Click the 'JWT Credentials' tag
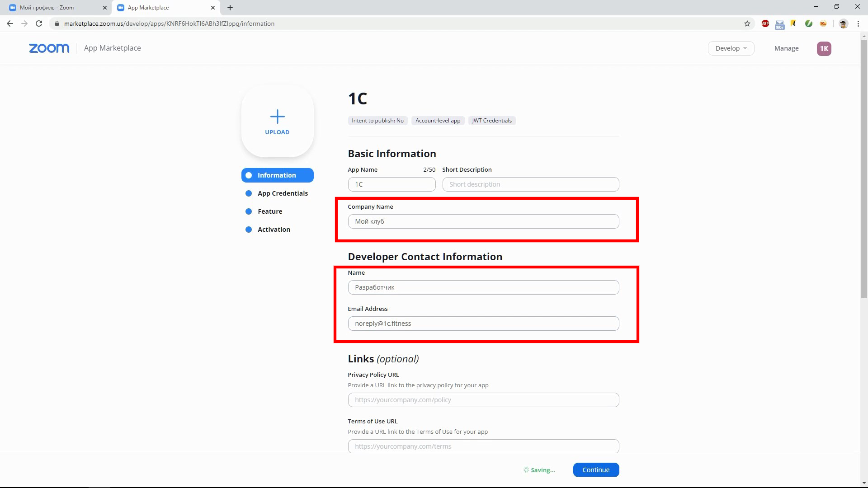Screen dimensions: 868x488 pyautogui.click(x=492, y=121)
